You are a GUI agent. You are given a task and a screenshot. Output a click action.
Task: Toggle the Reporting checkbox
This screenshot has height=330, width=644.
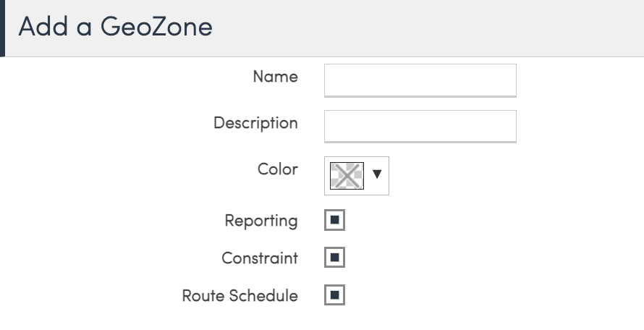pos(334,220)
